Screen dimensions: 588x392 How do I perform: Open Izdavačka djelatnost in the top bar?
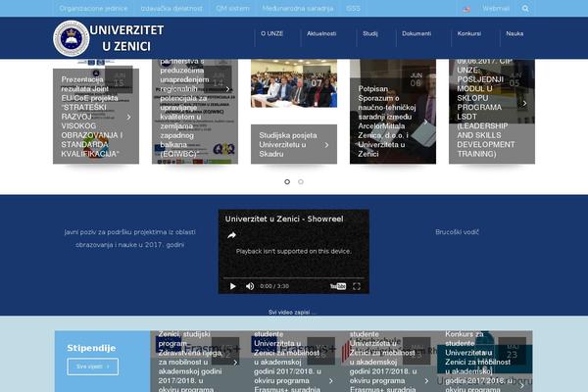point(171,8)
